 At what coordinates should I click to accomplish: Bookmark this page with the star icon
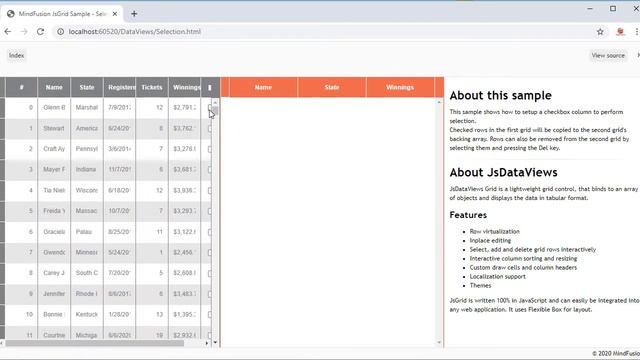coord(600,31)
